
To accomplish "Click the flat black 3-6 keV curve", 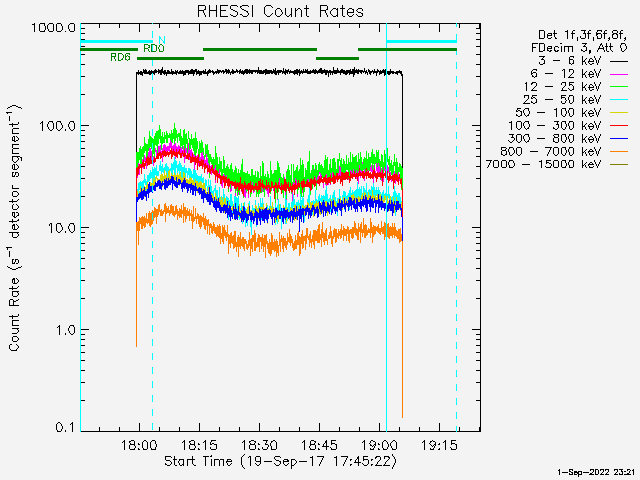I will [x=269, y=72].
